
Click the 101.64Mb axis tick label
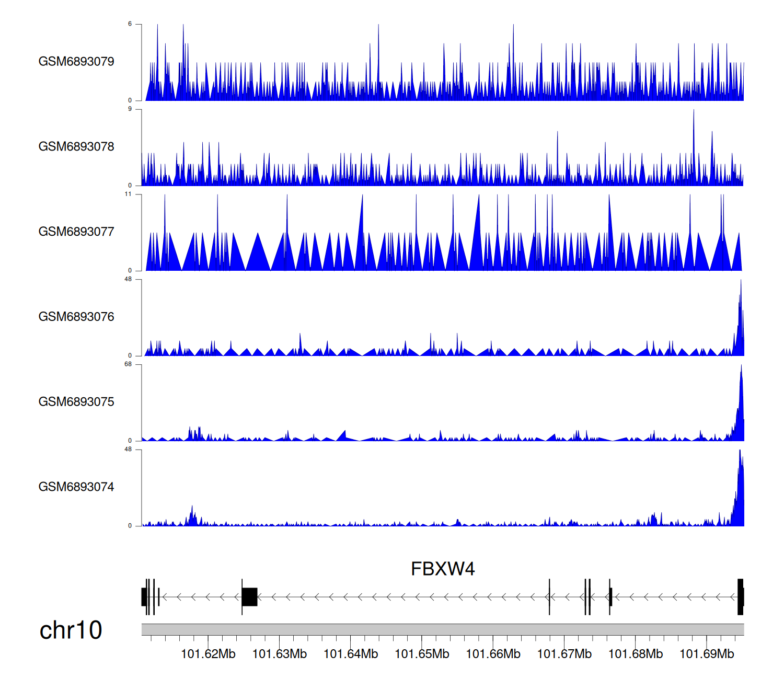pos(351,654)
